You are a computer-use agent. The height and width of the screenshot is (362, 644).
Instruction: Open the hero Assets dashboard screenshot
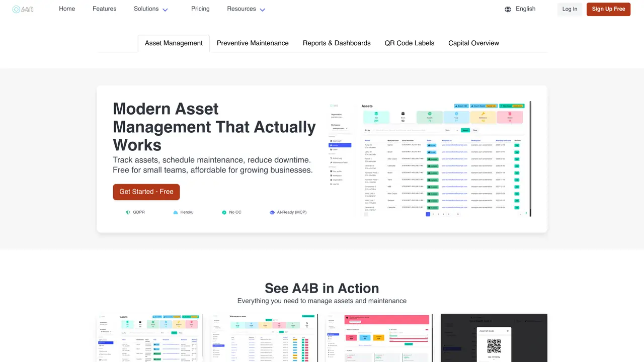tap(429, 159)
